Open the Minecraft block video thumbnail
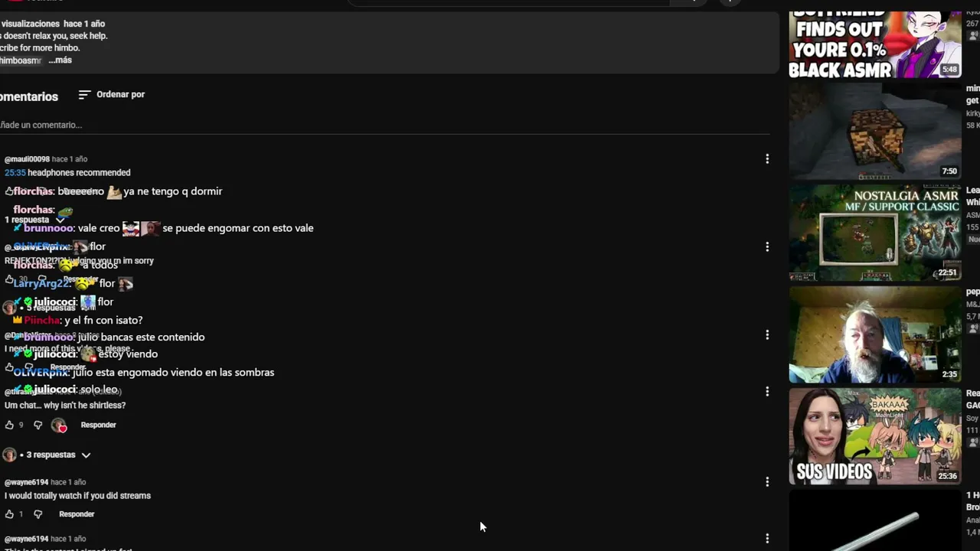 pyautogui.click(x=875, y=131)
